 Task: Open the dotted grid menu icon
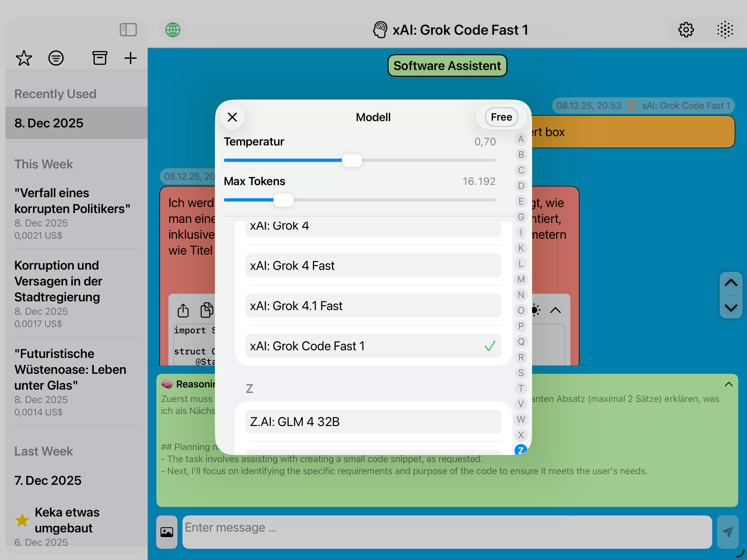click(725, 30)
